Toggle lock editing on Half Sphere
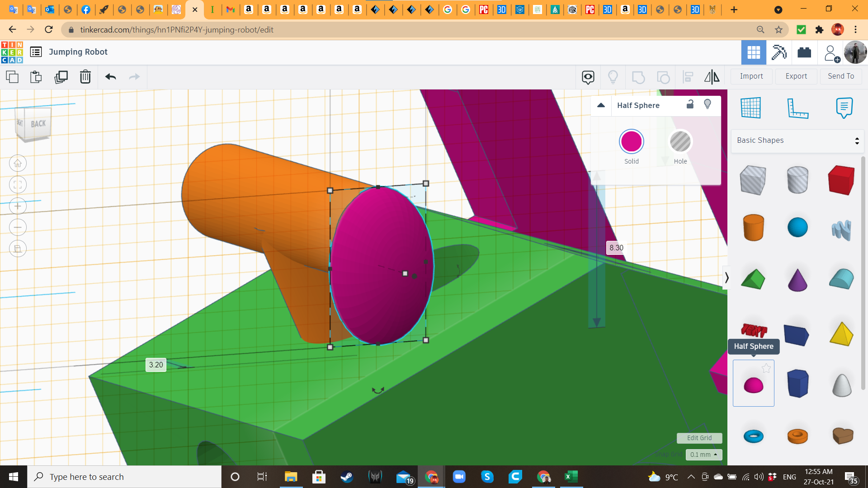This screenshot has height=488, width=868. [690, 104]
